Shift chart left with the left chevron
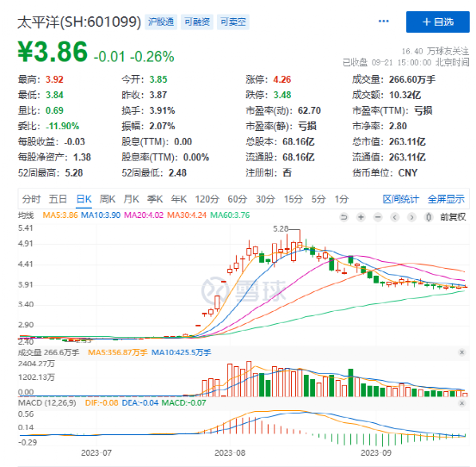This screenshot has width=476, height=467. 395,217
